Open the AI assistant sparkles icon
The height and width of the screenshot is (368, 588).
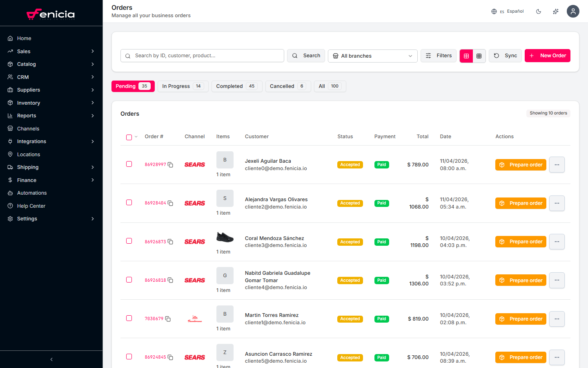coord(555,11)
